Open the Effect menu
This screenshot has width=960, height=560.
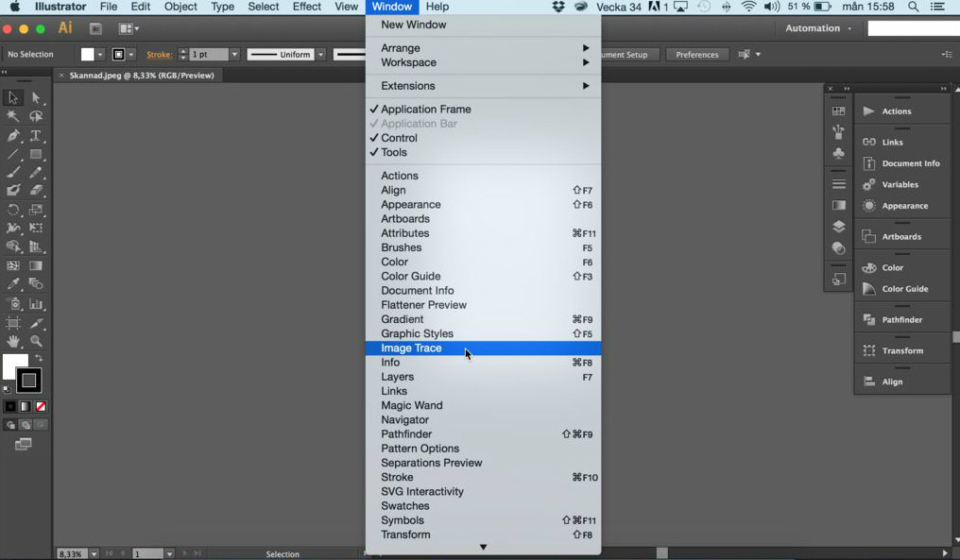307,7
